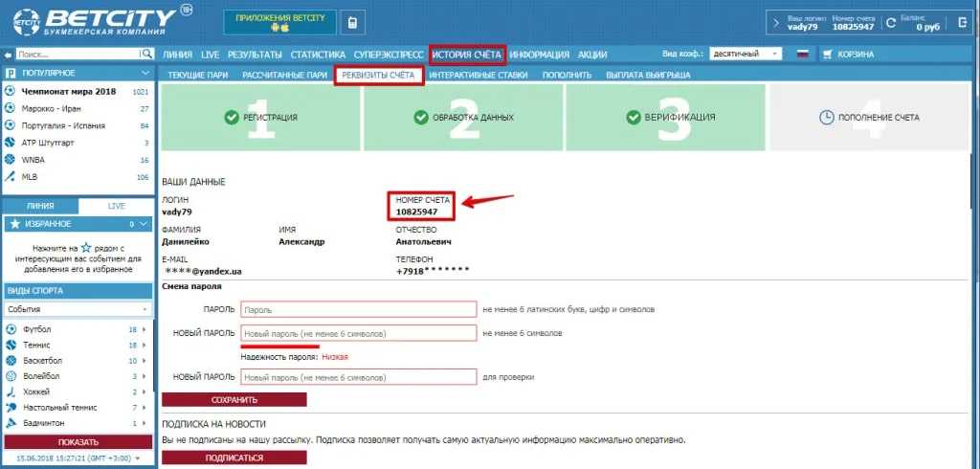Viewport: 980px width, 469px height.
Task: Open the Статистика menu
Action: (x=318, y=55)
